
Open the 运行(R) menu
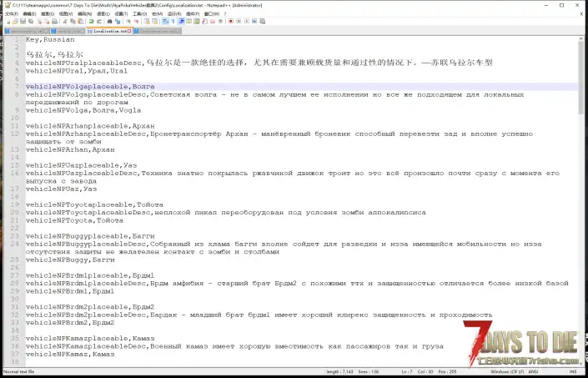(174, 14)
